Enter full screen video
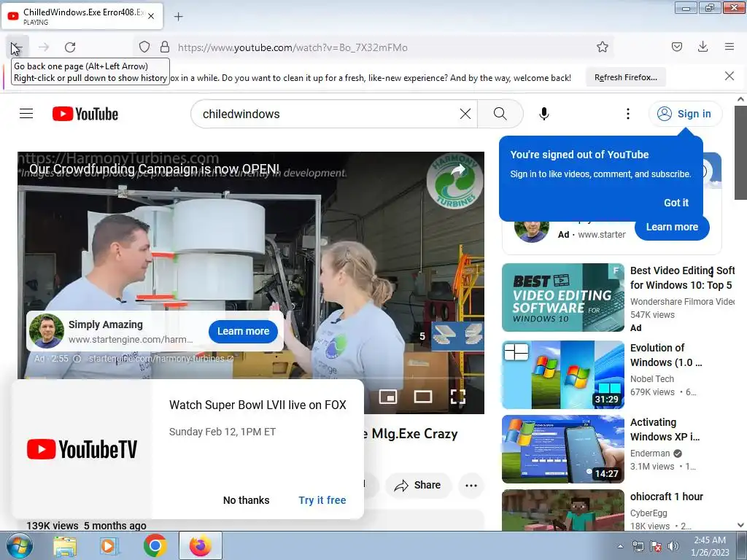 click(458, 397)
